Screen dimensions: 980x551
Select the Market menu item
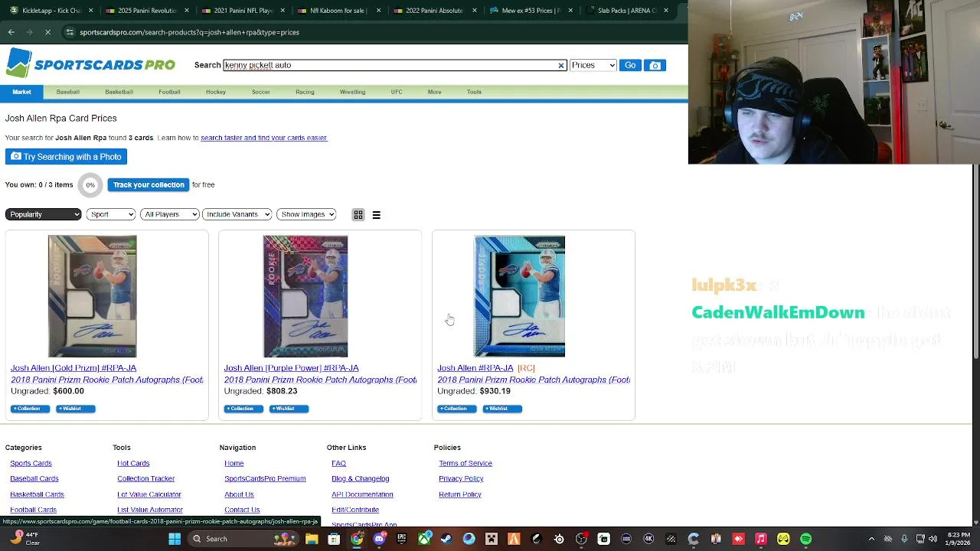(x=21, y=92)
